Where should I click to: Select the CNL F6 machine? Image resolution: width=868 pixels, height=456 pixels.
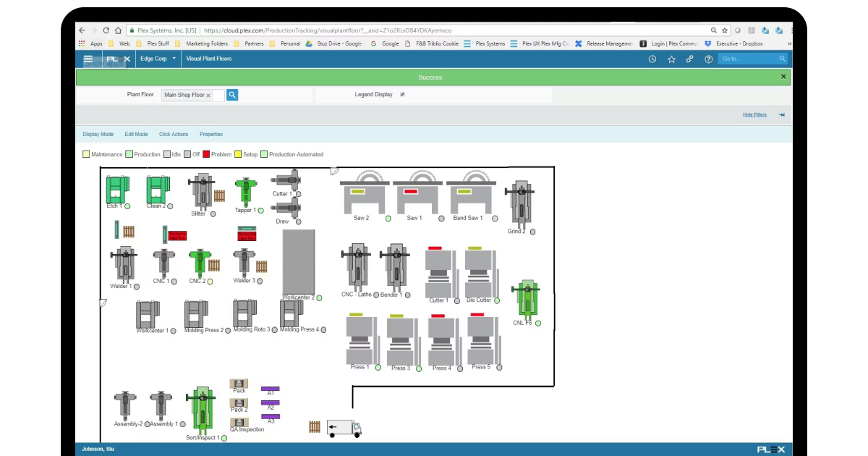coord(527,299)
